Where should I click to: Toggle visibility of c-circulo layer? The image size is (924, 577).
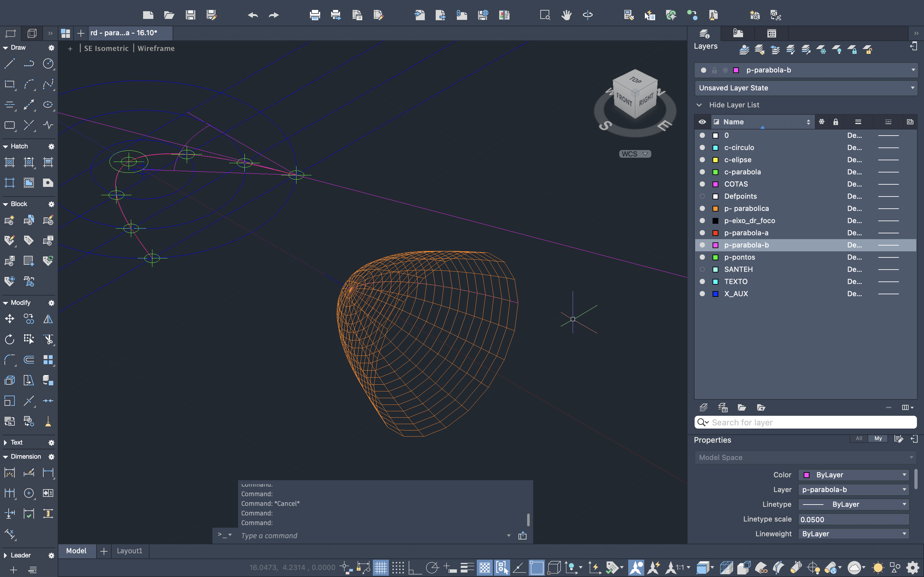point(702,148)
